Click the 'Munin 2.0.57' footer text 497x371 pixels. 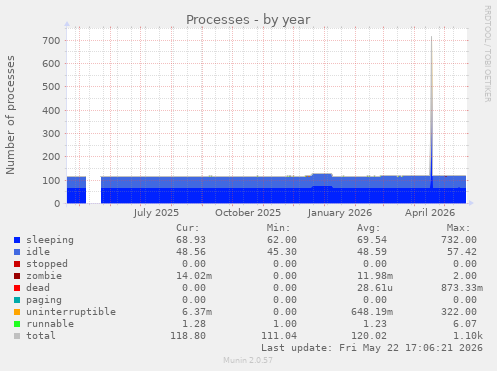tap(248, 360)
